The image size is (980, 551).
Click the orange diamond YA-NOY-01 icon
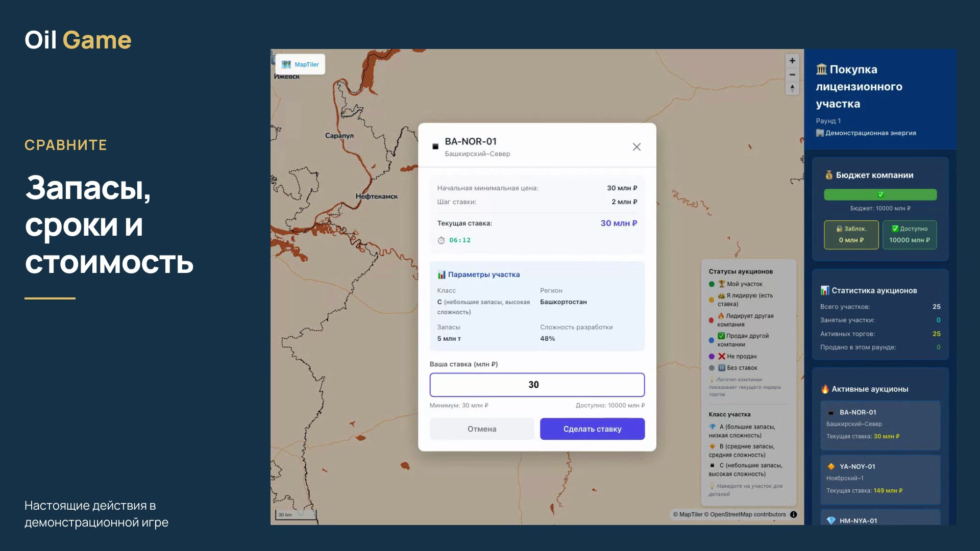831,466
